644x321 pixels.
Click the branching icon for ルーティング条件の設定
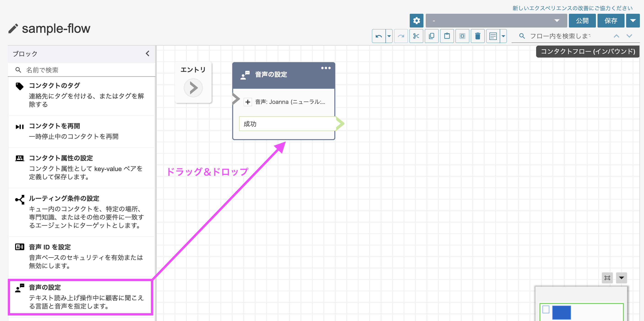point(19,200)
